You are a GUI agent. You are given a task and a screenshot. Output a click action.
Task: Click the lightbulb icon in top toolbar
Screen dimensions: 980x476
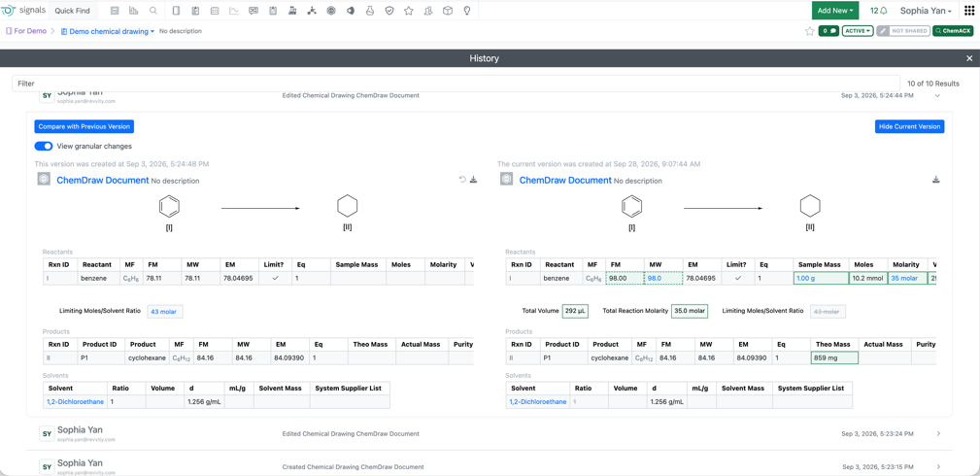467,11
